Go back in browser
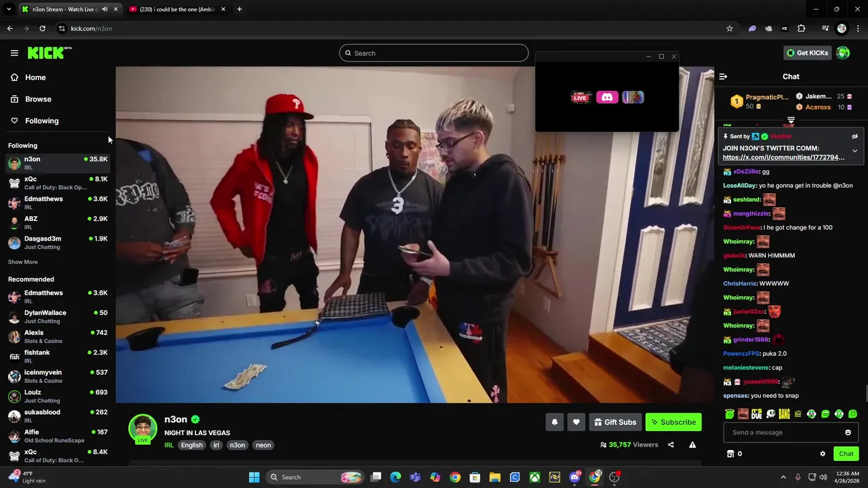This screenshot has height=488, width=868. pyautogui.click(x=9, y=28)
